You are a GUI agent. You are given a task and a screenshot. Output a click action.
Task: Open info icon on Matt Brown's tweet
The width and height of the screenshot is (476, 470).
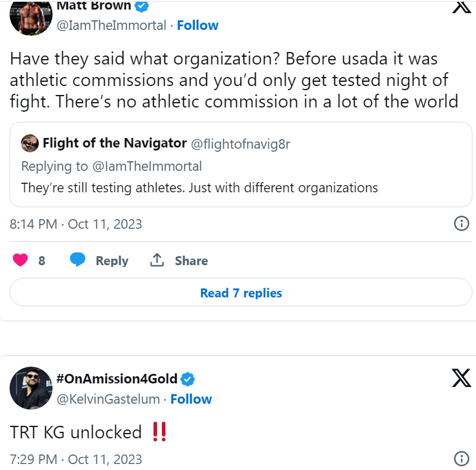(x=461, y=224)
